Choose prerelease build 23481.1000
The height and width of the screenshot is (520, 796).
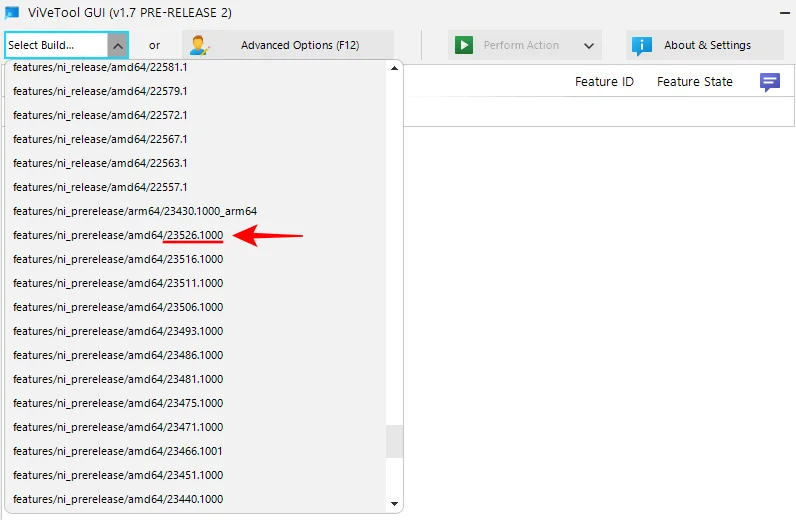click(x=195, y=379)
